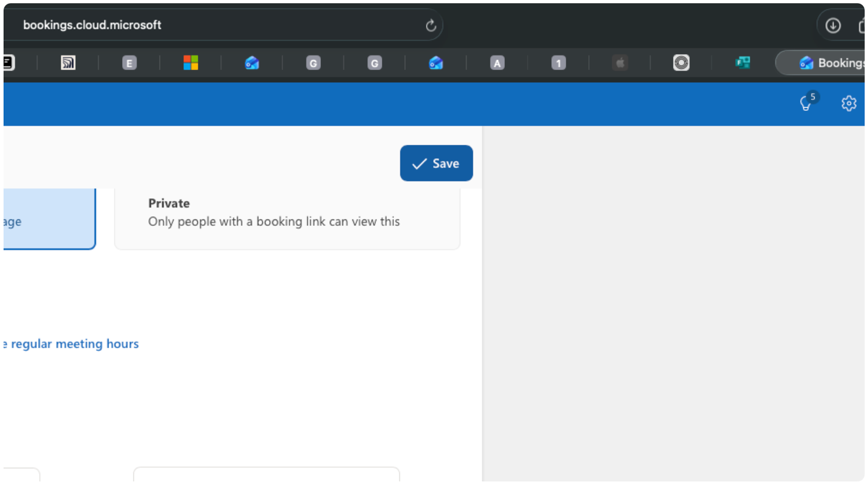Click the text "Only people with a booking link can view this"

[x=274, y=221]
